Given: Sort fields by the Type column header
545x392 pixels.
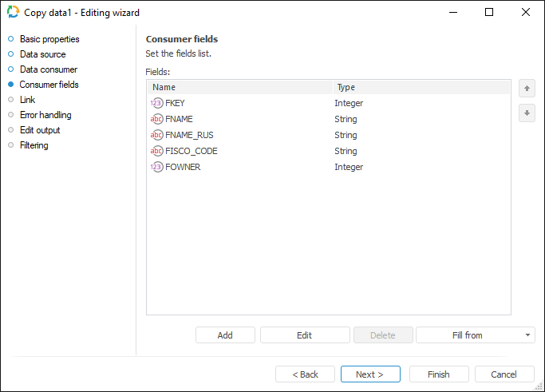Looking at the screenshot, I should pyautogui.click(x=420, y=87).
